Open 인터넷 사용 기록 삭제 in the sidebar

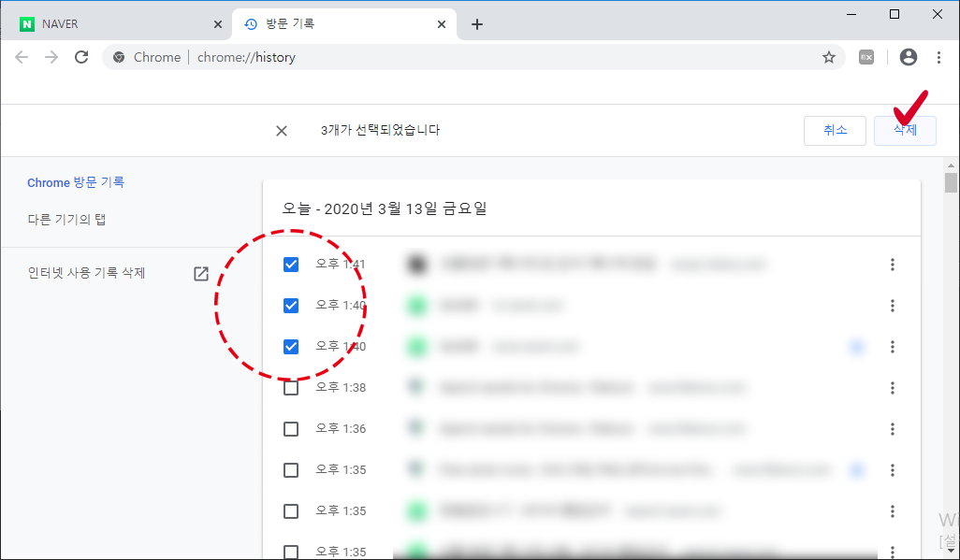point(86,273)
